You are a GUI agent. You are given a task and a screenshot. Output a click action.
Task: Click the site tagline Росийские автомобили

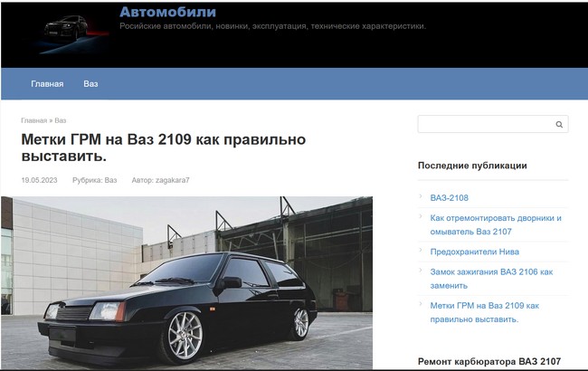[x=272, y=26]
